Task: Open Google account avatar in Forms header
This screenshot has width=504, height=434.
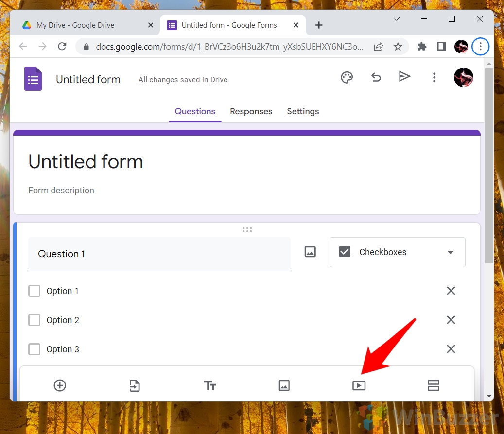Action: [x=463, y=77]
